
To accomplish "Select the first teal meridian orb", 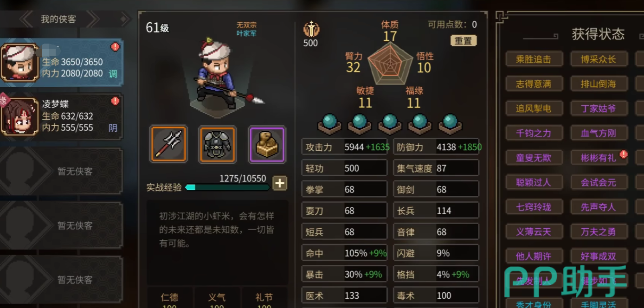I will pyautogui.click(x=329, y=124).
